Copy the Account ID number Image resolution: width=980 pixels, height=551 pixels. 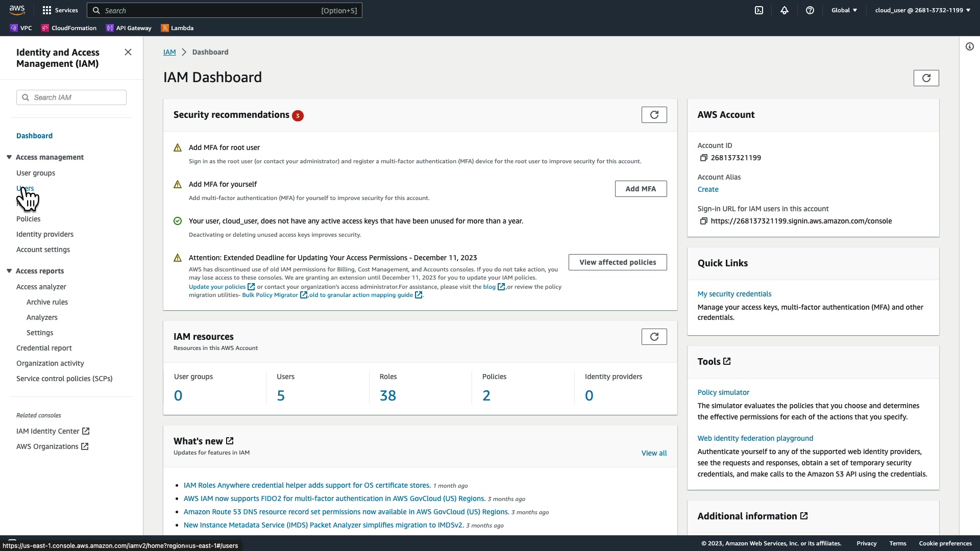(x=703, y=158)
